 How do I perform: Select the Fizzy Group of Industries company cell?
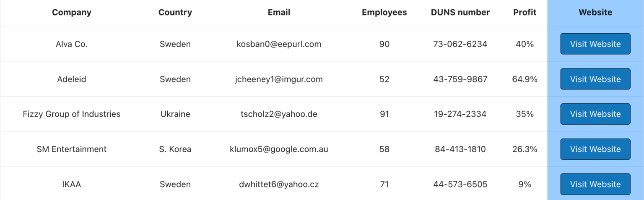tap(72, 114)
